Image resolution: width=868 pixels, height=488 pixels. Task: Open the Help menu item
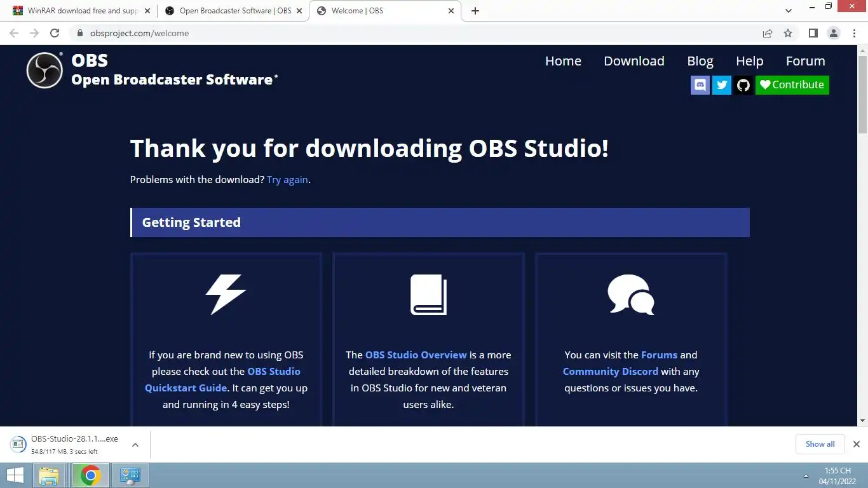[x=750, y=61]
